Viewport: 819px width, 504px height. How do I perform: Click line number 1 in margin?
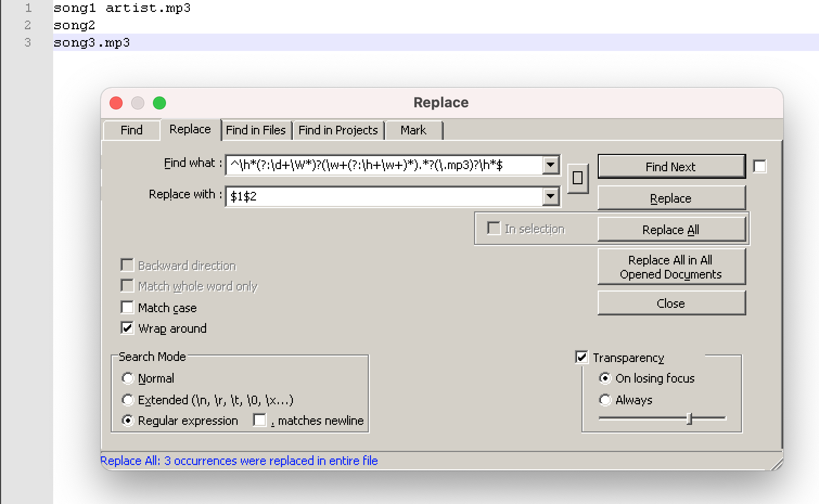tap(28, 8)
